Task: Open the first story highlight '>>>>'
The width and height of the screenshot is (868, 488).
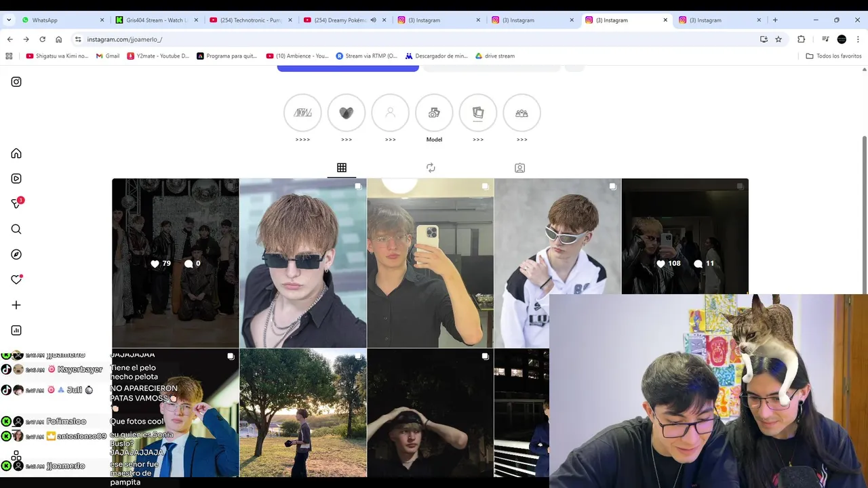Action: [x=302, y=113]
